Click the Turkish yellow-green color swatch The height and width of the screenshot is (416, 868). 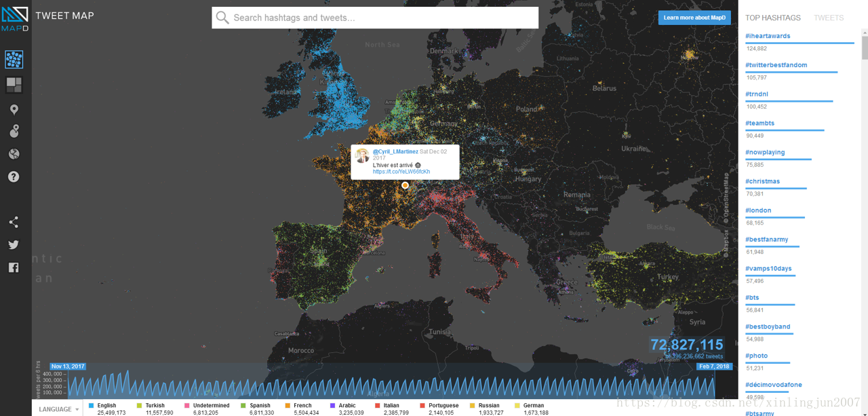coord(139,406)
